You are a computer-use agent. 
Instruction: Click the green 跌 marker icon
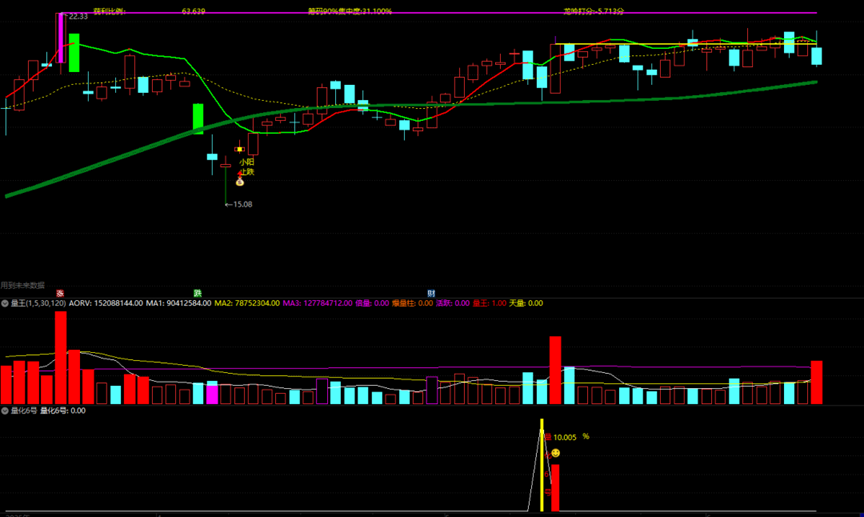198,293
